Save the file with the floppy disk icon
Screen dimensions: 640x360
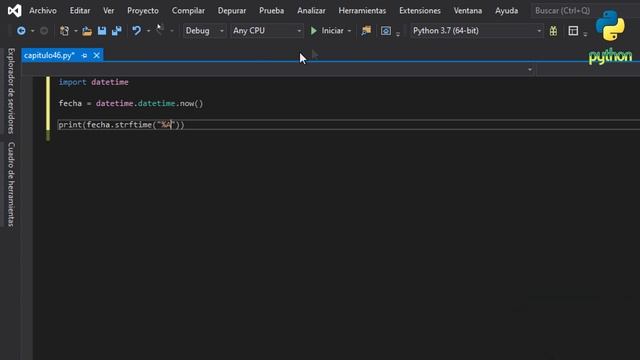point(102,31)
